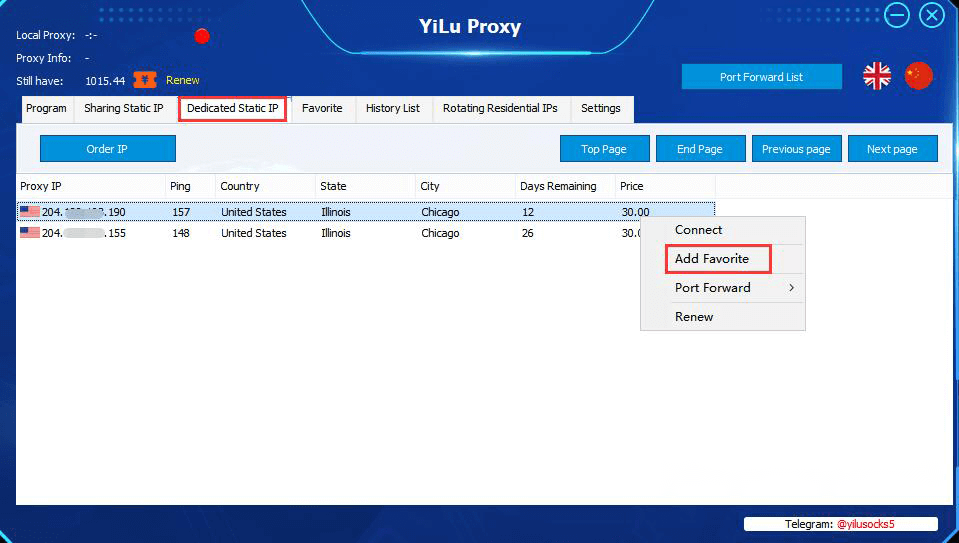The image size is (959, 543).
Task: Open the Sharing Static IP tab
Action: coord(124,108)
